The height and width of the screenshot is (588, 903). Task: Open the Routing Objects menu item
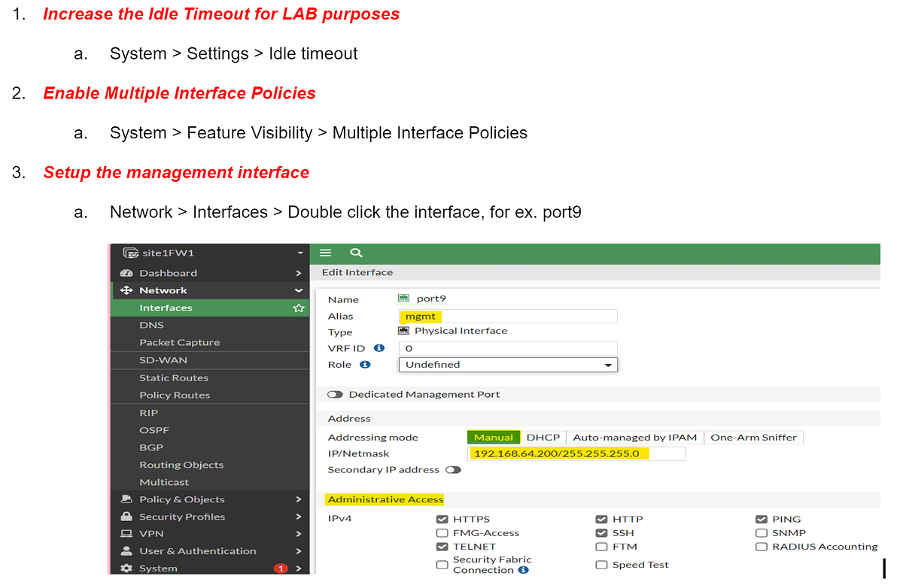point(210,465)
